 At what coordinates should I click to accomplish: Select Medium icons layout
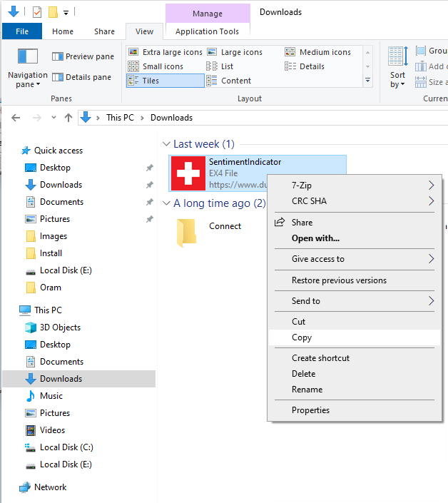click(x=317, y=52)
